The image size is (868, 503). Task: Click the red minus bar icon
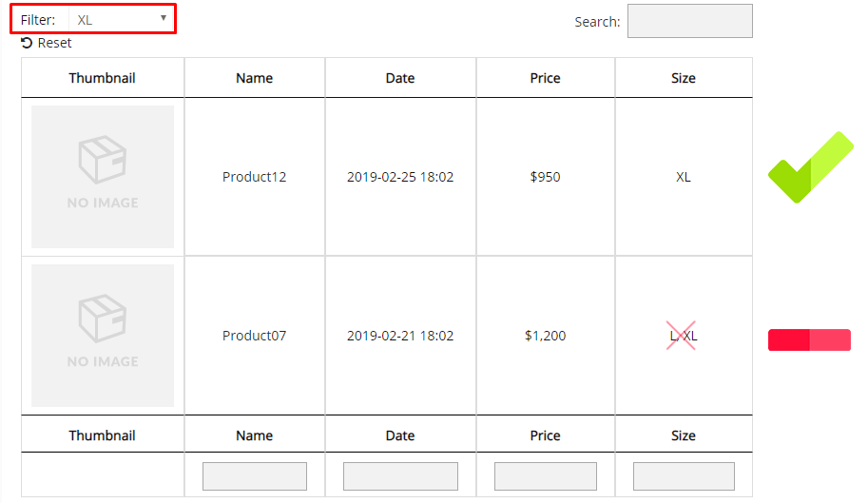pos(809,339)
